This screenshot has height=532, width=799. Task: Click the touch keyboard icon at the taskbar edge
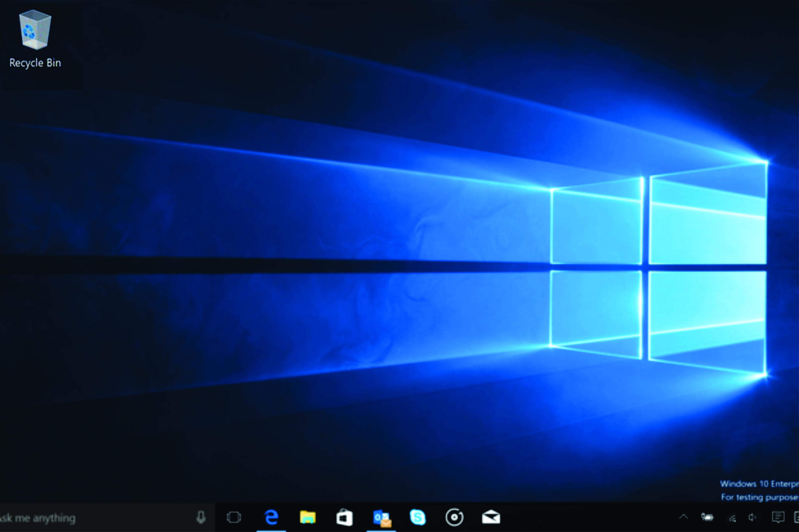click(796, 517)
